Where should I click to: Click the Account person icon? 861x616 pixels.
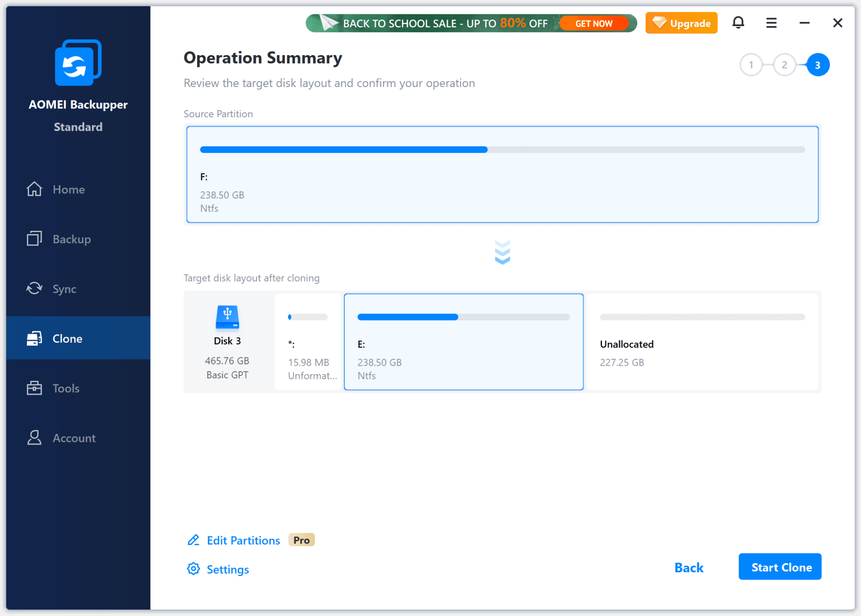[34, 438]
